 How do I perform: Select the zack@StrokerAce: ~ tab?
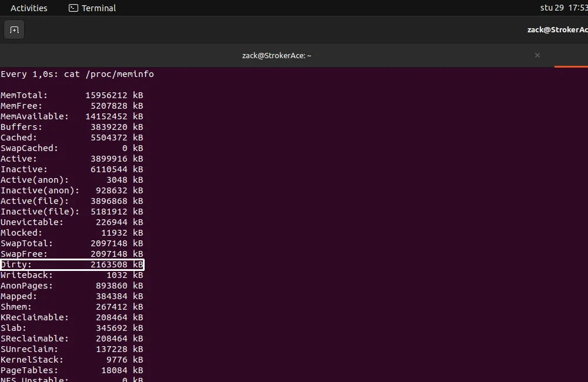(x=276, y=55)
